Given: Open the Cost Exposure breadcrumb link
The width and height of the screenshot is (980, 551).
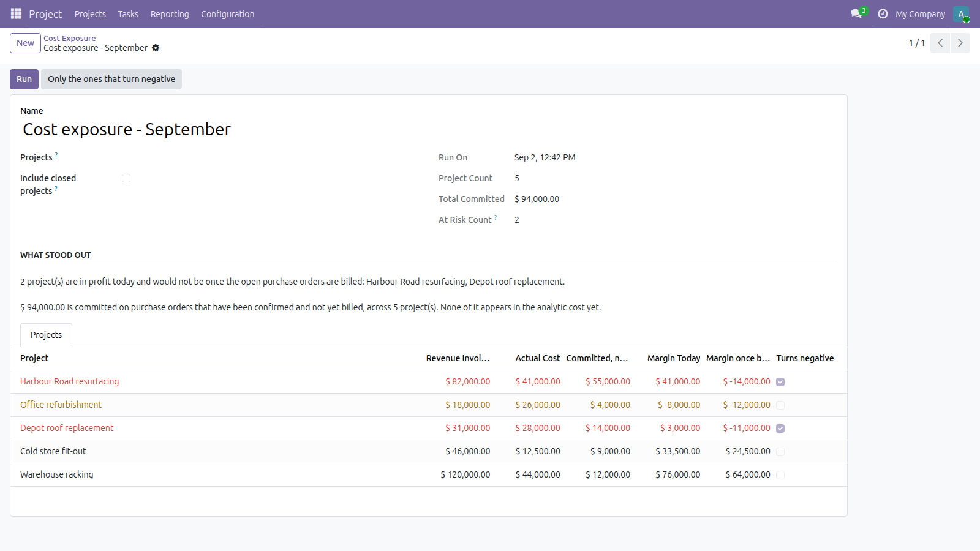Looking at the screenshot, I should click(69, 38).
